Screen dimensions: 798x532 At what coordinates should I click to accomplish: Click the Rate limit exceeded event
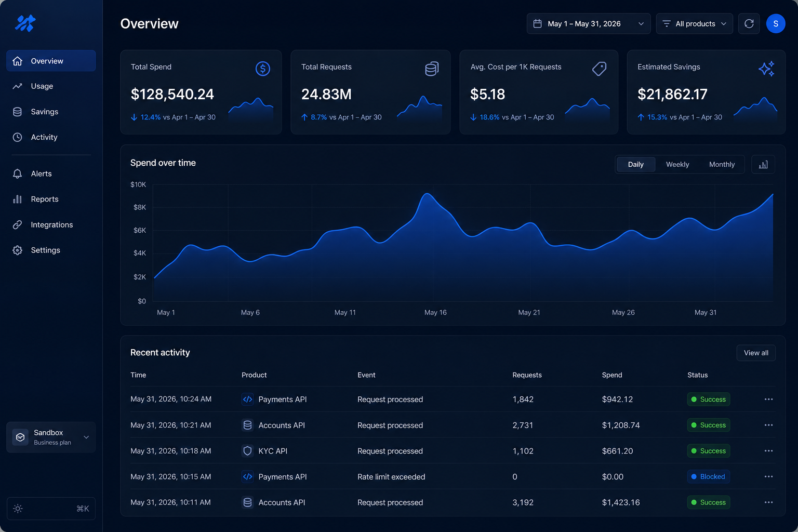391,477
